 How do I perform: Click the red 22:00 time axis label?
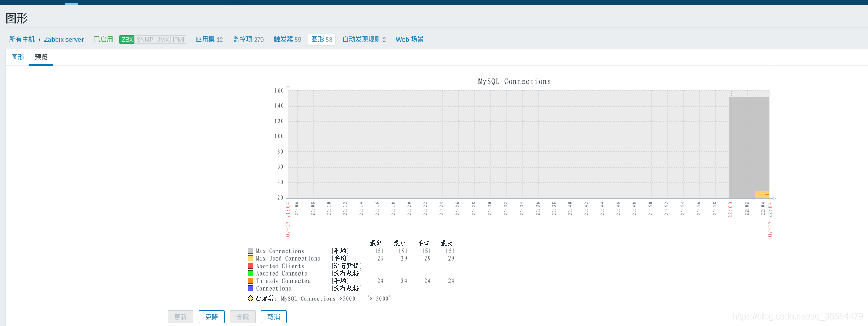pos(730,209)
